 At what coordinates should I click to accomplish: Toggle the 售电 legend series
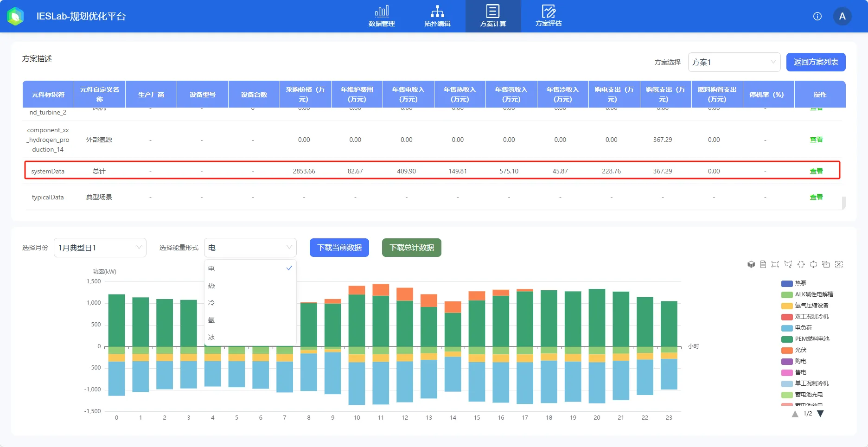click(x=794, y=372)
